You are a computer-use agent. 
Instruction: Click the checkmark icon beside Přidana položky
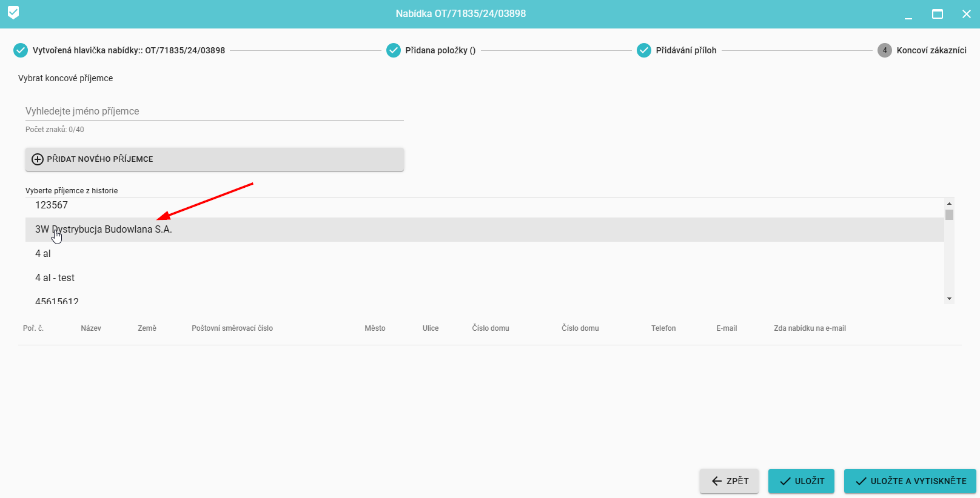(x=394, y=50)
